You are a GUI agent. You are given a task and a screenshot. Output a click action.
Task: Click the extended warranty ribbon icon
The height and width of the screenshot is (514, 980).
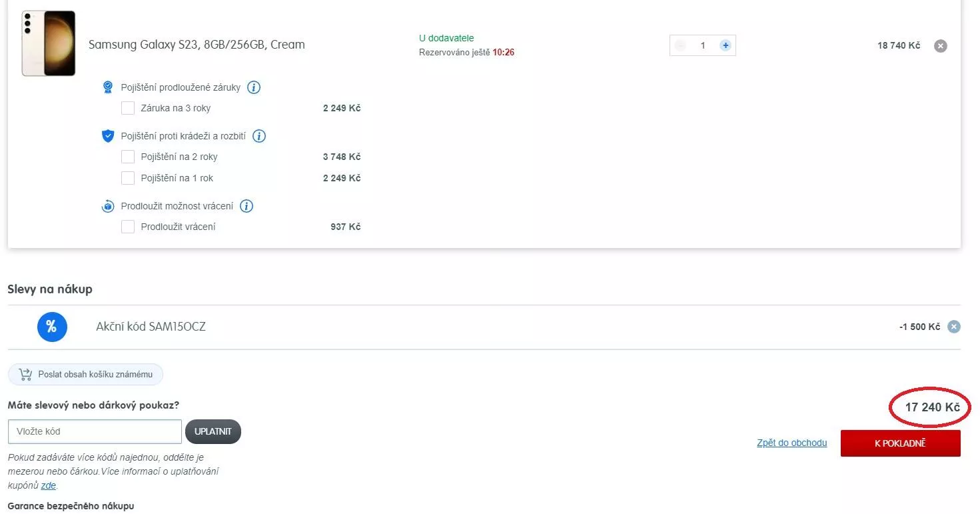tap(108, 87)
